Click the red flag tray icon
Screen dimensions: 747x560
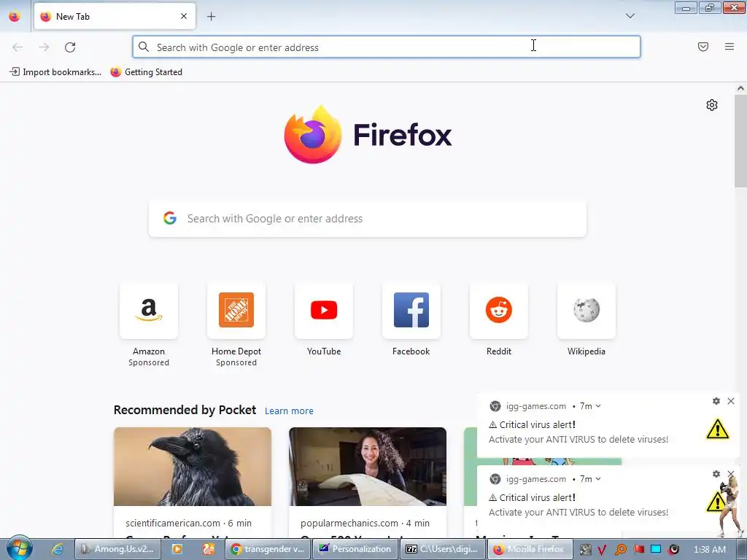point(638,549)
